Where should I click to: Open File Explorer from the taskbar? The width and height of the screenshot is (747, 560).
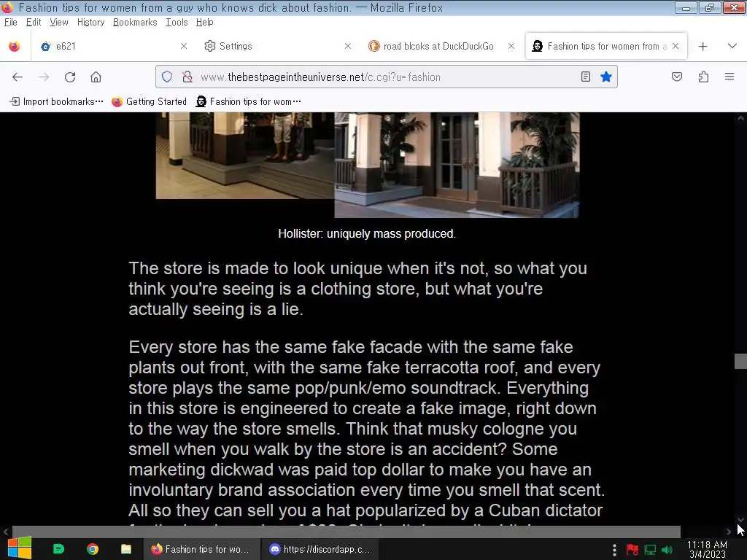pyautogui.click(x=125, y=549)
